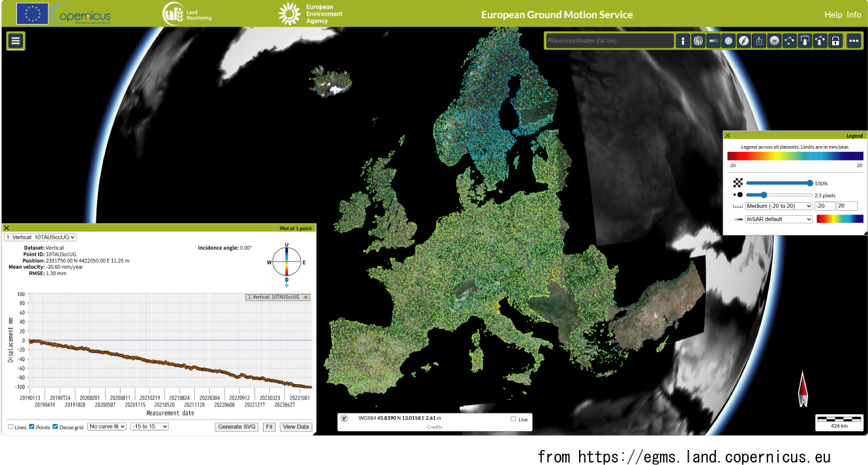Viewport: 868px width, 465px height.
Task: Open the Help menu item
Action: [x=833, y=14]
